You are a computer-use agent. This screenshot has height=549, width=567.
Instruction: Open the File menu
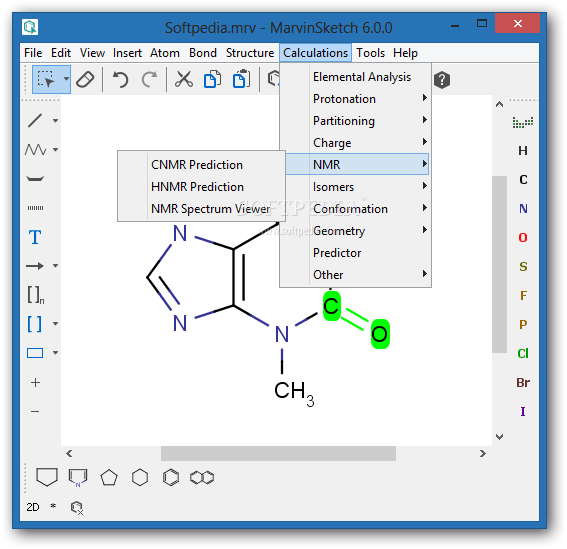pyautogui.click(x=33, y=53)
